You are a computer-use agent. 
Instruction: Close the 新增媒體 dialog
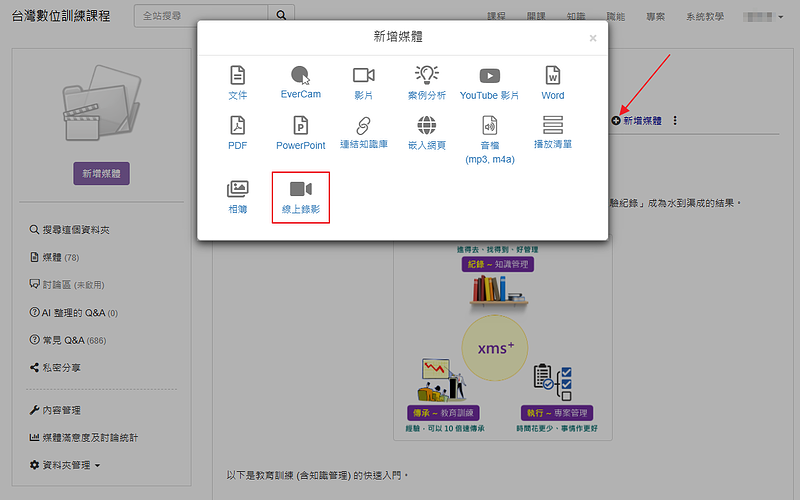pos(592,39)
